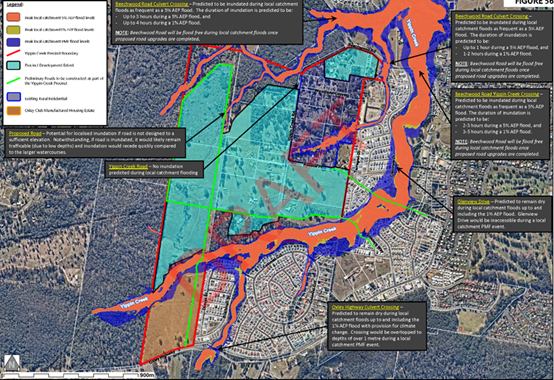This screenshot has height=380, width=554.
Task: Click the blue-outlined Existing Rural Residential legend symbol
Action: (14, 98)
